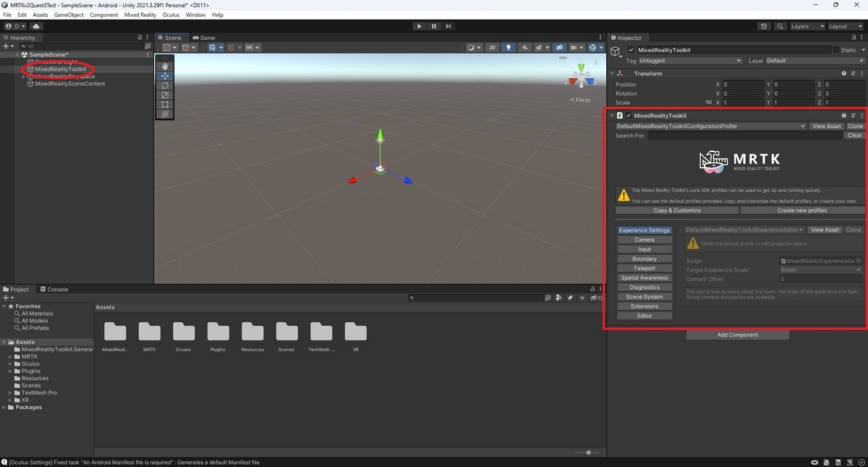The height and width of the screenshot is (467, 868).
Task: Open the scene camera settings icon
Action: click(x=576, y=48)
